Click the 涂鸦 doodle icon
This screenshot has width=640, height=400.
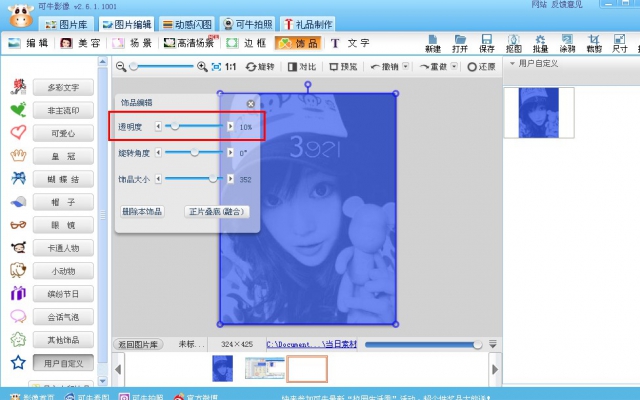[567, 44]
